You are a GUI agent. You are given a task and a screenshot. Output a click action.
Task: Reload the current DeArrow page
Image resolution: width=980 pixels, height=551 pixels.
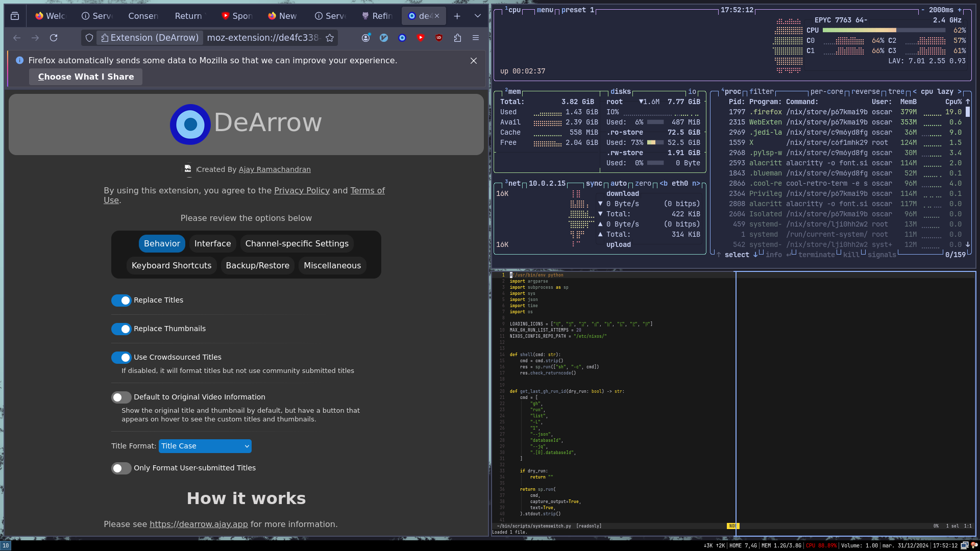54,38
